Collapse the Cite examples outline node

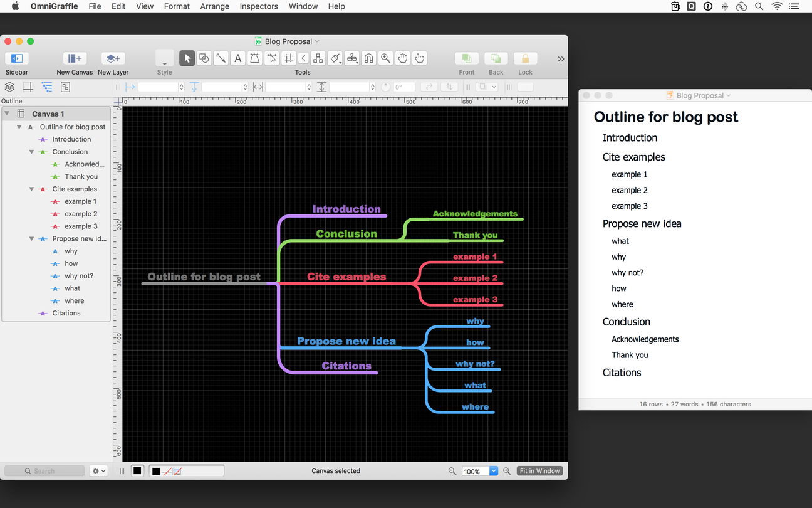(x=31, y=189)
